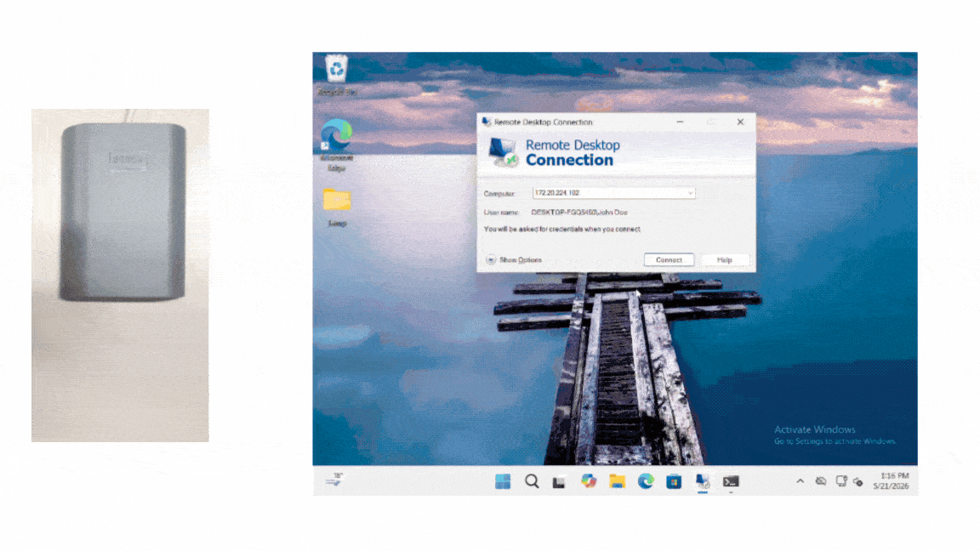The image size is (980, 551).
Task: Select Remote Desktop Connection taskbar icon
Action: tap(703, 481)
